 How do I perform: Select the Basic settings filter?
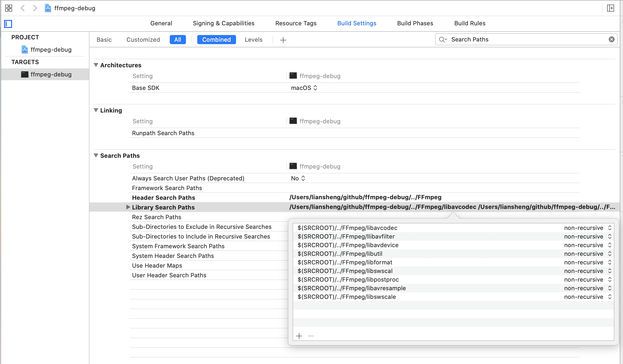(104, 40)
